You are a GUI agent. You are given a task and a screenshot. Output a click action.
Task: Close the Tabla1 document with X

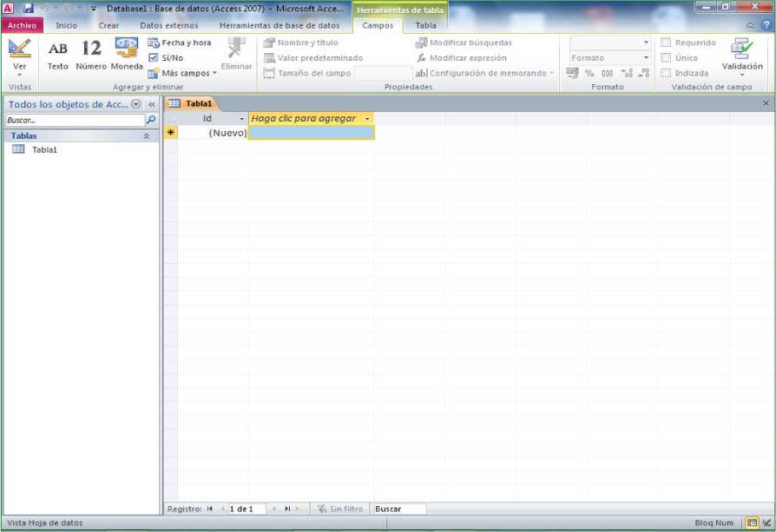click(766, 103)
